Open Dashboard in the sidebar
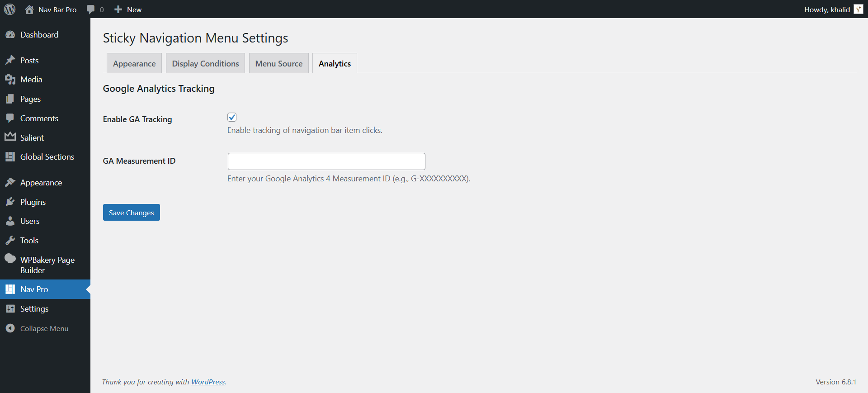The image size is (868, 393). pyautogui.click(x=45, y=35)
